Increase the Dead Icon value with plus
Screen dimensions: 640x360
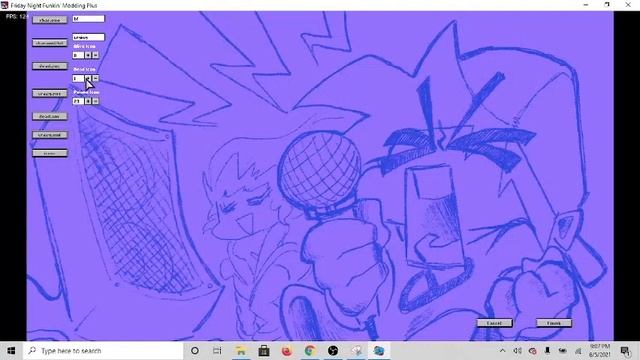(x=88, y=78)
